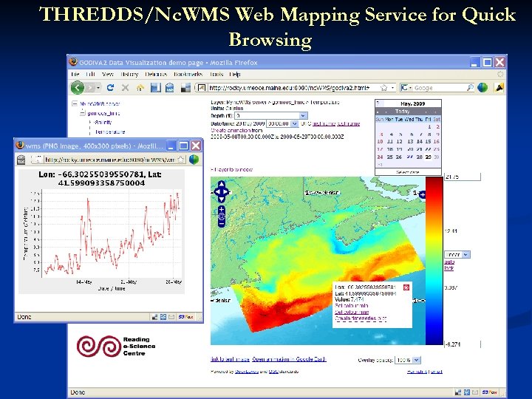Click 'Create timeseries plot' link
The image size is (532, 399).
tap(361, 318)
